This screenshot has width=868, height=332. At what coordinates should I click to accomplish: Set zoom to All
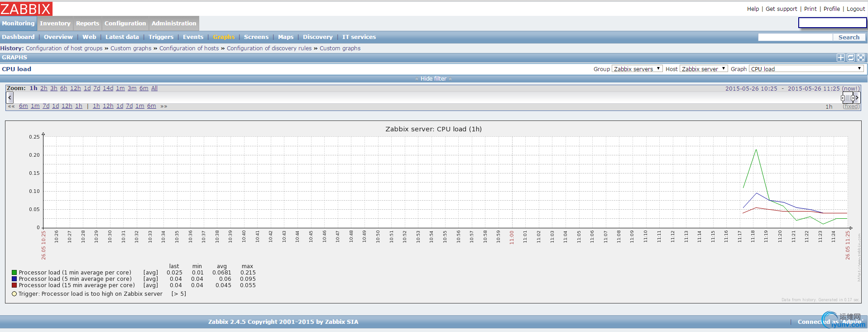[x=154, y=88]
